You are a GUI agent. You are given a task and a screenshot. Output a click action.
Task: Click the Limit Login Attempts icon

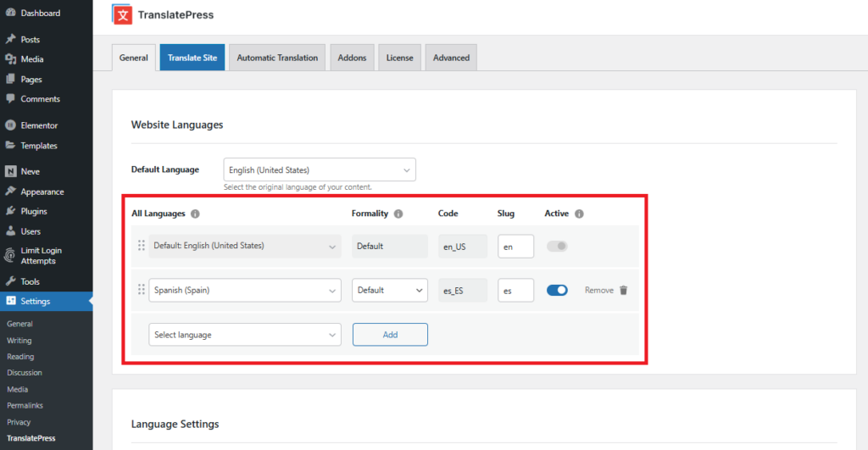click(10, 255)
